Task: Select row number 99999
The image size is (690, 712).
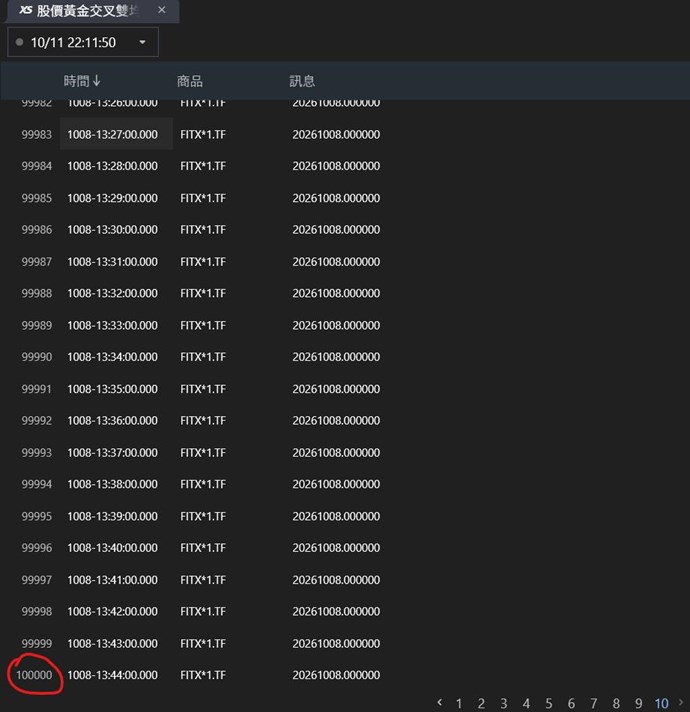Action: pos(37,643)
